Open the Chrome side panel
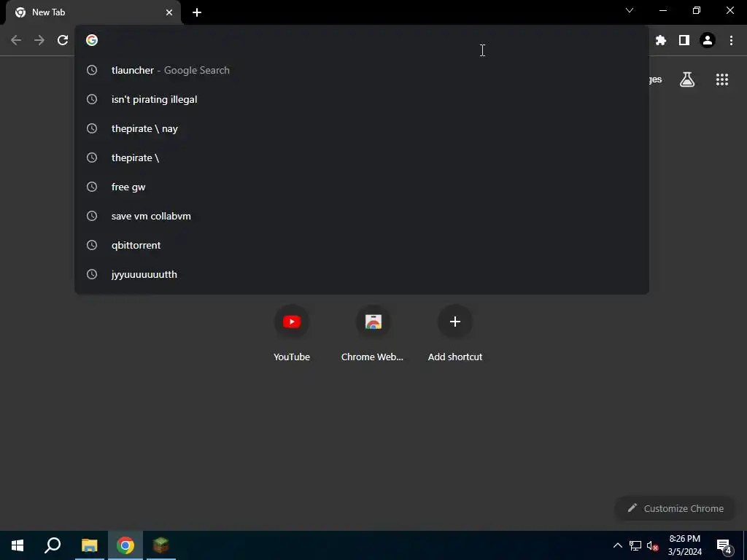This screenshot has width=747, height=560. click(684, 40)
